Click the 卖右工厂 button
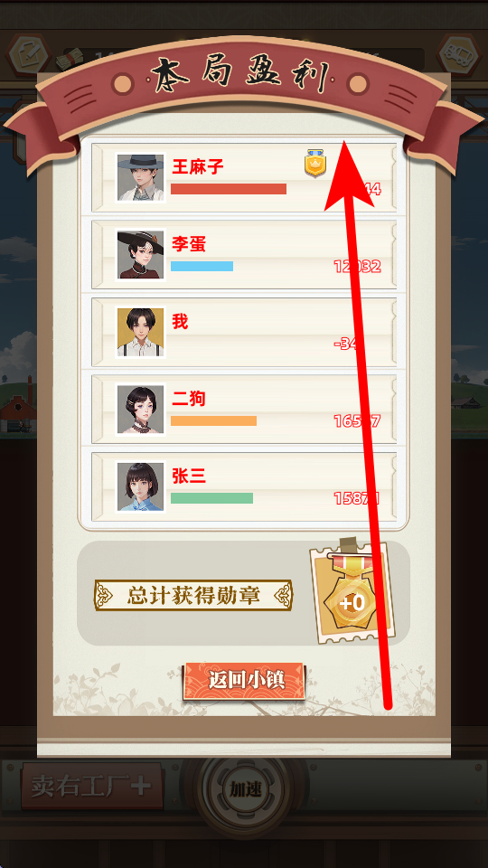 pos(92,786)
